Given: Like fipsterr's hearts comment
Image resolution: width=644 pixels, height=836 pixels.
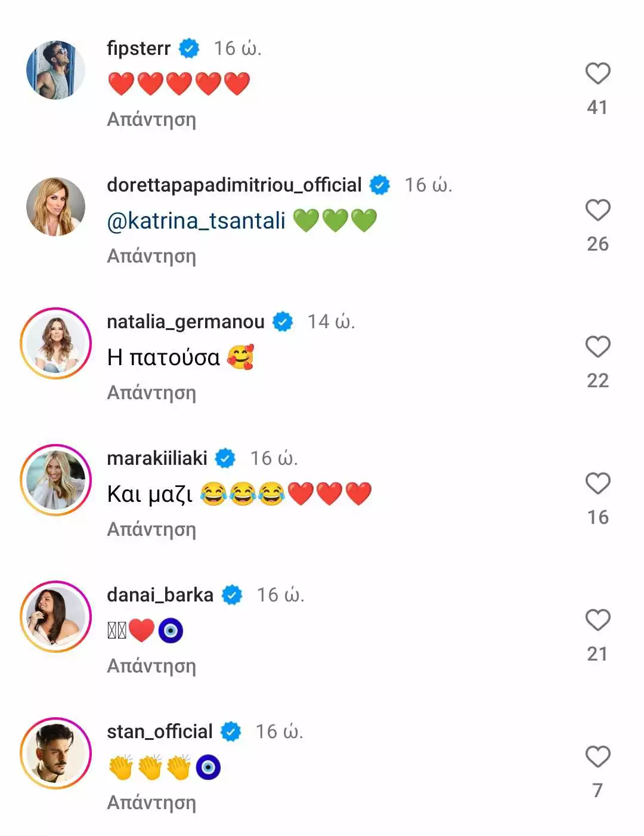Looking at the screenshot, I should tap(597, 73).
